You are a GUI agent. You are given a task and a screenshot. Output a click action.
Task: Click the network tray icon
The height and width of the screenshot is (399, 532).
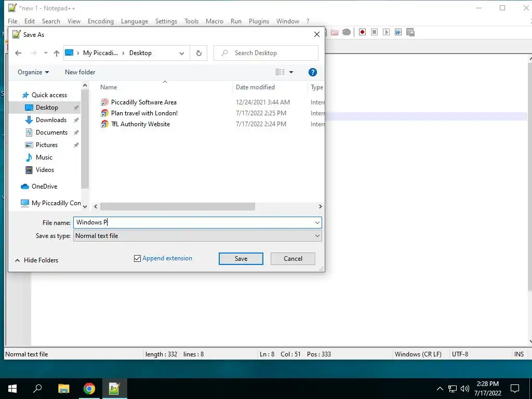pos(453,389)
